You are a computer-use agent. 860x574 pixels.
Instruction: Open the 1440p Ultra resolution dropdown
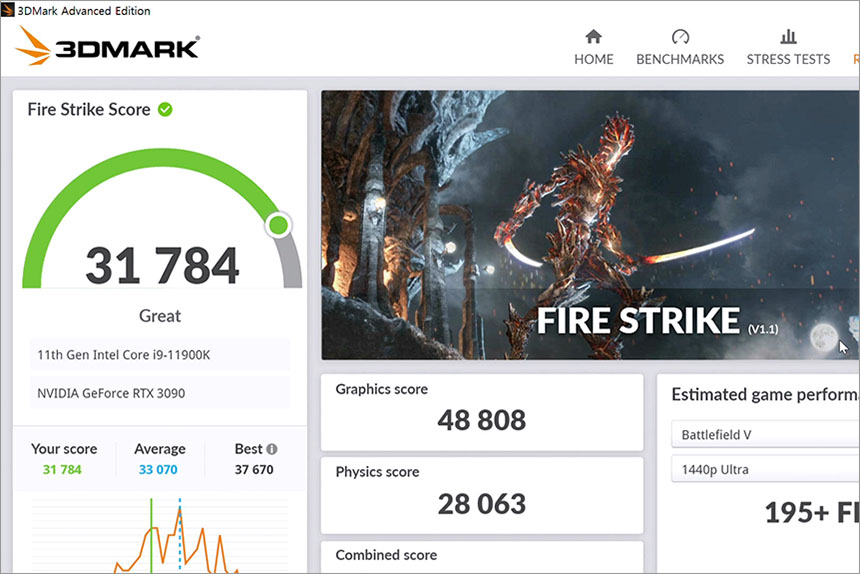[x=765, y=469]
